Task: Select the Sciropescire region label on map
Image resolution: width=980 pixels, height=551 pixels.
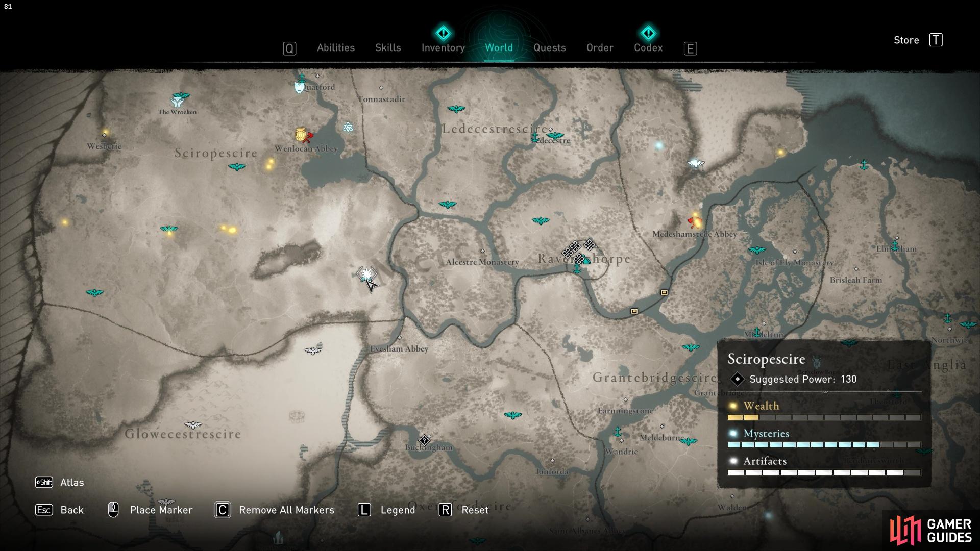Action: [216, 153]
